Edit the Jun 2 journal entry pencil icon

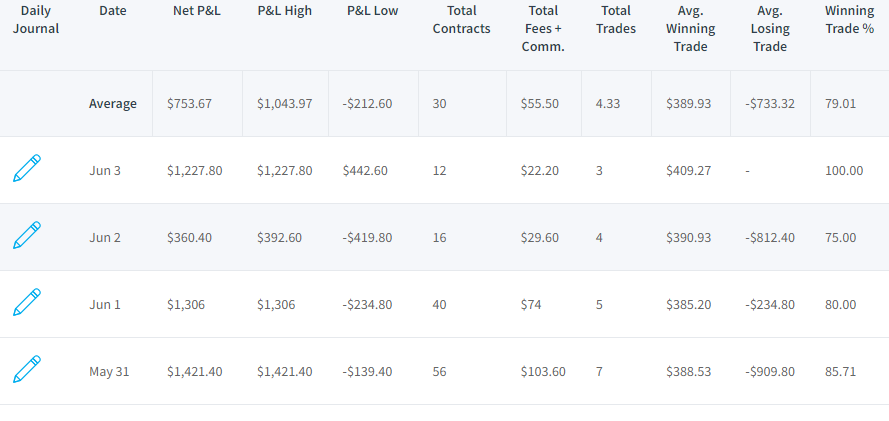click(27, 235)
